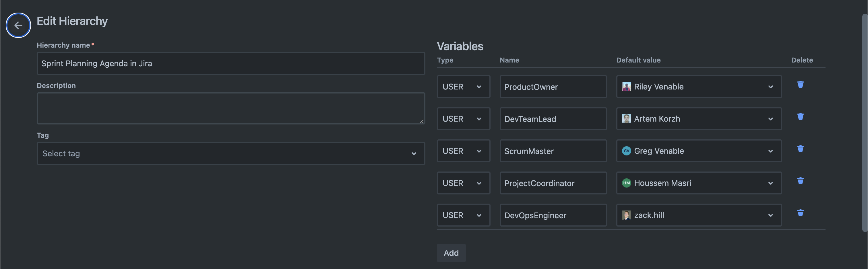Open type dropdown for ProductOwner
Image resolution: width=868 pixels, height=269 pixels.
click(463, 87)
